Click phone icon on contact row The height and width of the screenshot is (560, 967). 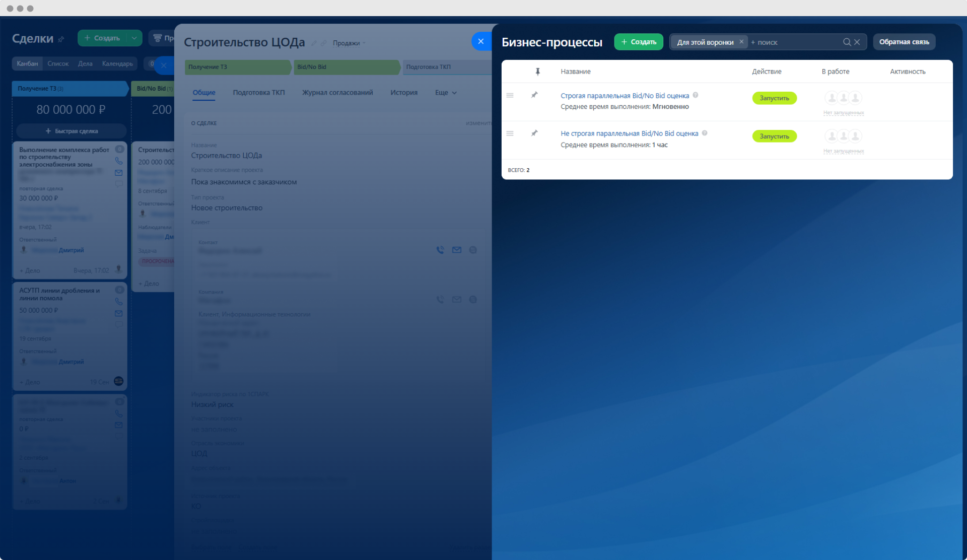pos(440,250)
